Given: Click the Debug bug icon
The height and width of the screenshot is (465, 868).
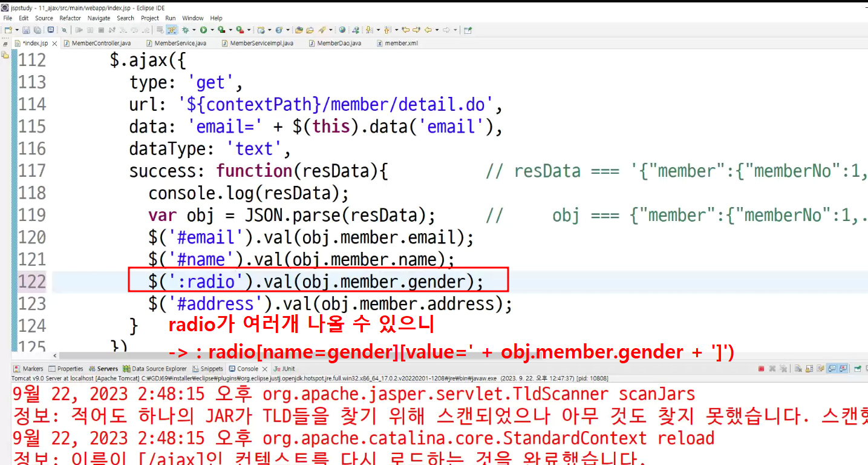Looking at the screenshot, I should click(x=184, y=30).
